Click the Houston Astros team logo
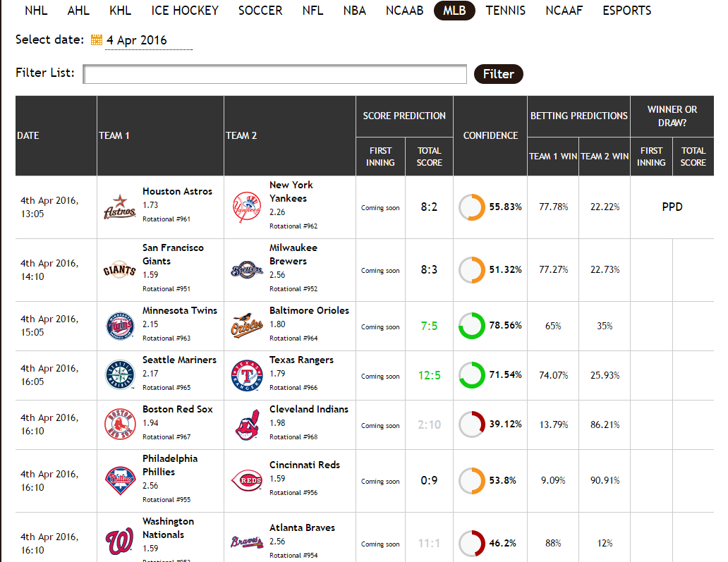 point(120,207)
